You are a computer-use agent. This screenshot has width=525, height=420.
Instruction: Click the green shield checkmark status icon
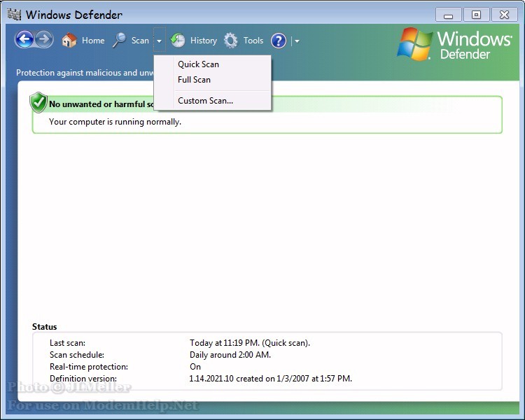coord(38,102)
